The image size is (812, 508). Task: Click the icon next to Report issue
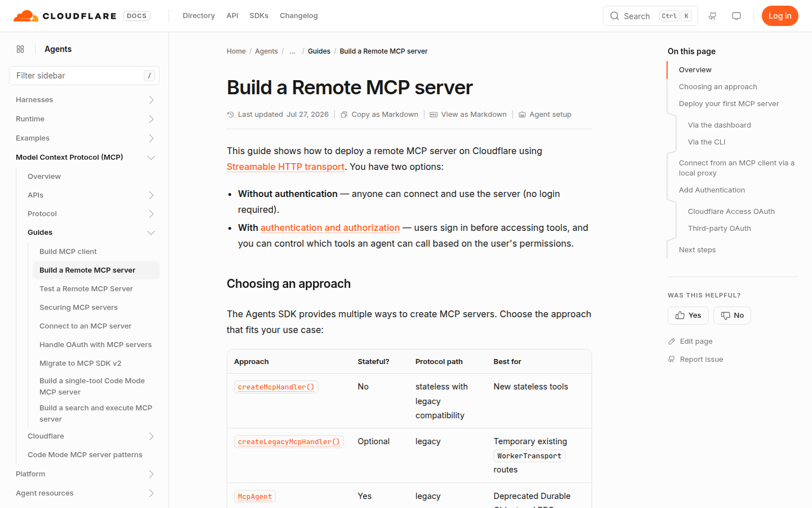[672, 360]
